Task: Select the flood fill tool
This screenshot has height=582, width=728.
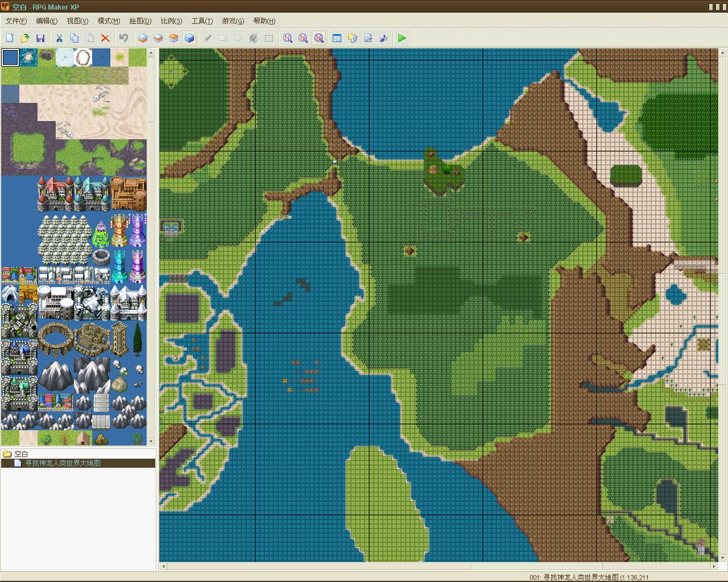Action: 254,38
